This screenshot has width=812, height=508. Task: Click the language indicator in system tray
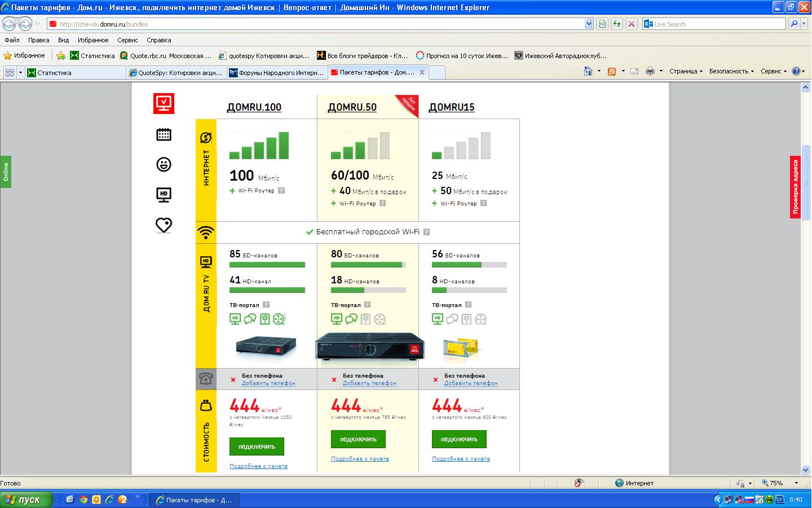(x=749, y=500)
